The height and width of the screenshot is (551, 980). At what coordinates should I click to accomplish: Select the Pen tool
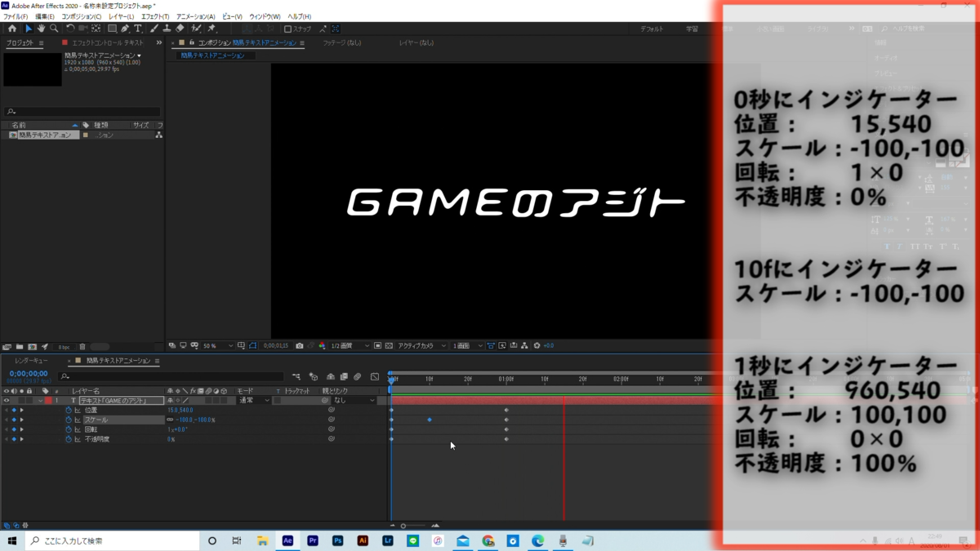(125, 29)
